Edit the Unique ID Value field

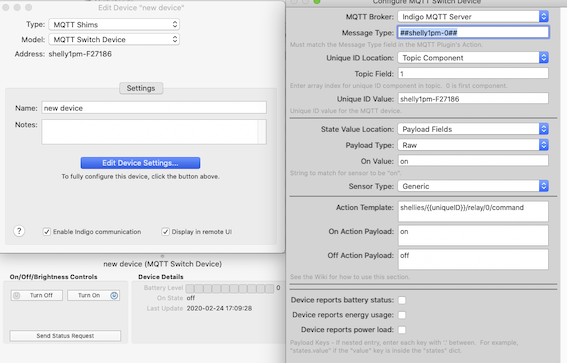coord(473,99)
